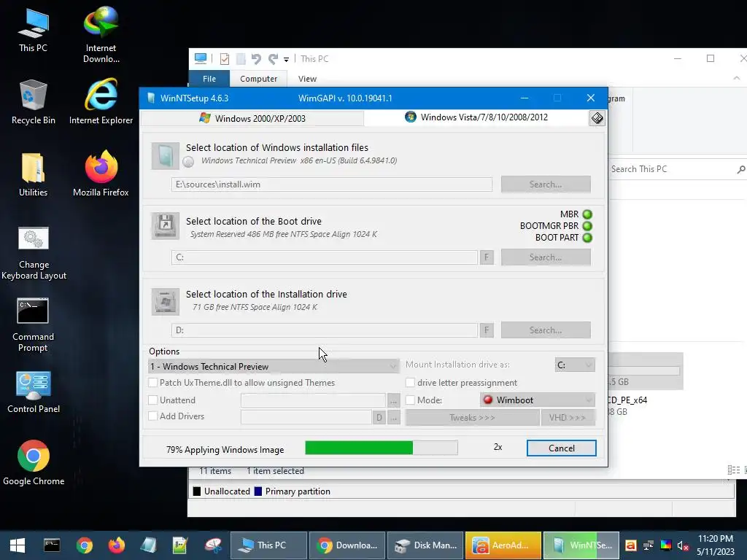The width and height of the screenshot is (747, 560).
Task: Expand the This PC ribbon chevron
Action: pos(737,78)
